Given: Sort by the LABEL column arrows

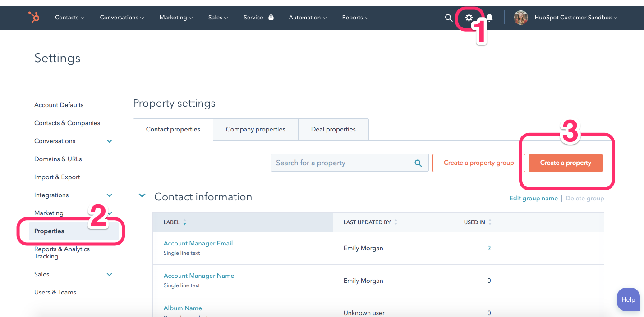Looking at the screenshot, I should pos(184,222).
